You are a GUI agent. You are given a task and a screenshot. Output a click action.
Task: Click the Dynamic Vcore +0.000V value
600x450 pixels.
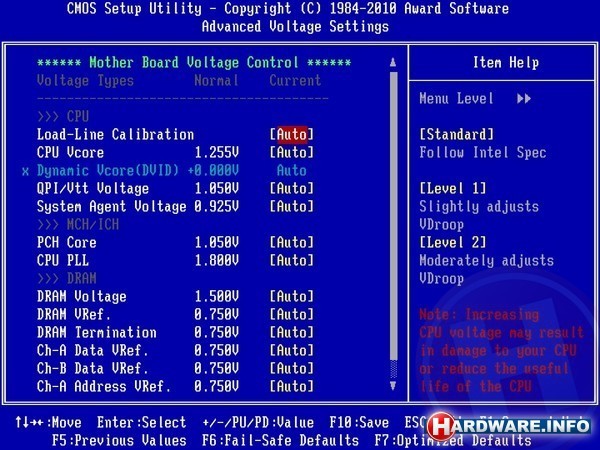pyautogui.click(x=213, y=170)
